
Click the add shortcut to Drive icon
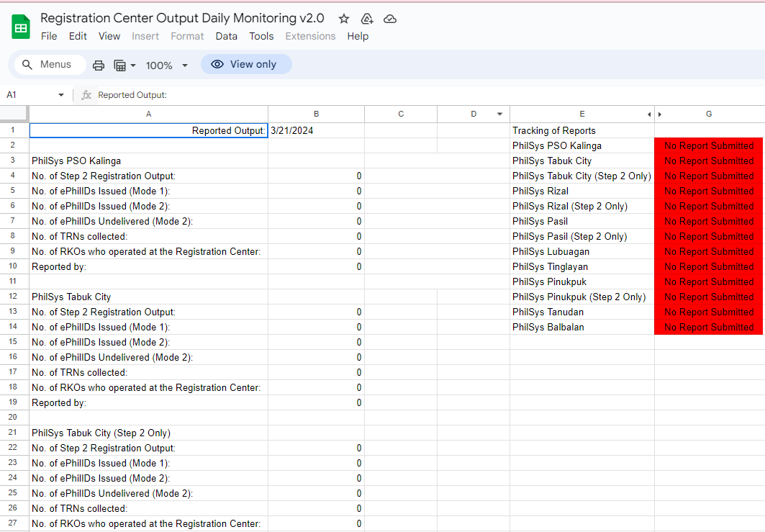367,19
